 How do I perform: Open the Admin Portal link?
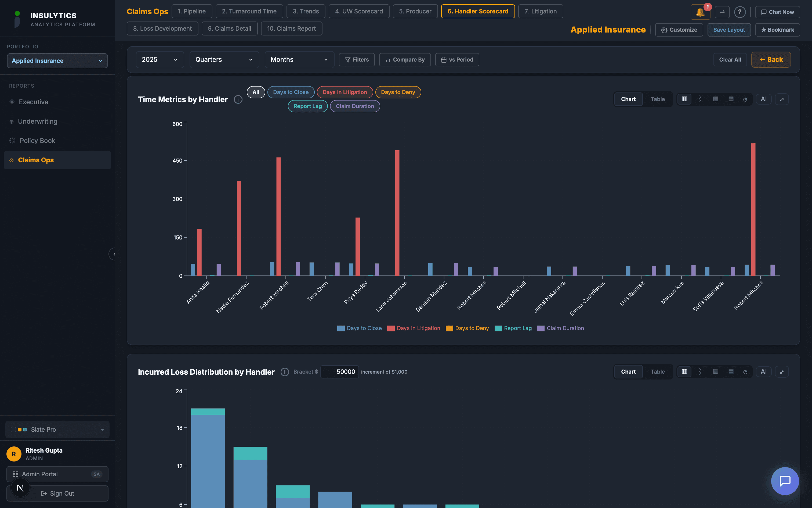[57, 474]
